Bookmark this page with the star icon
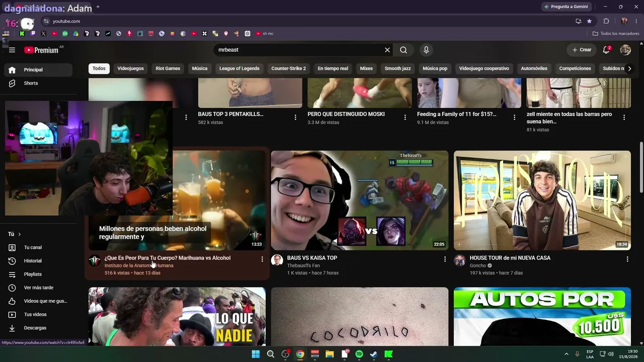 pyautogui.click(x=589, y=21)
